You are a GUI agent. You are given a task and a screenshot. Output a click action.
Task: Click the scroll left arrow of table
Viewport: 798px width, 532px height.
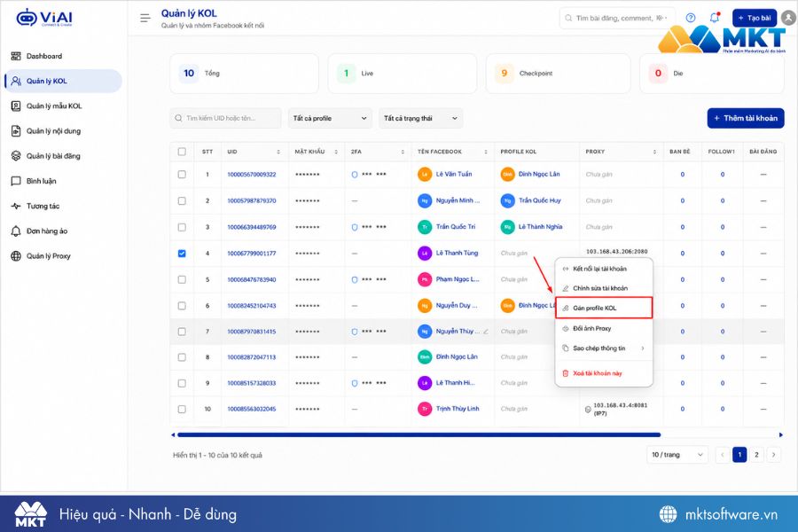(x=173, y=434)
